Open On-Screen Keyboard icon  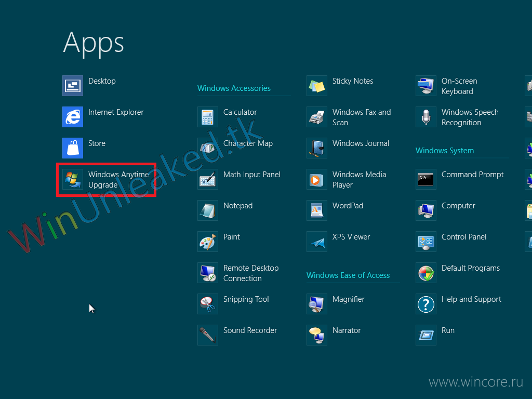[426, 86]
